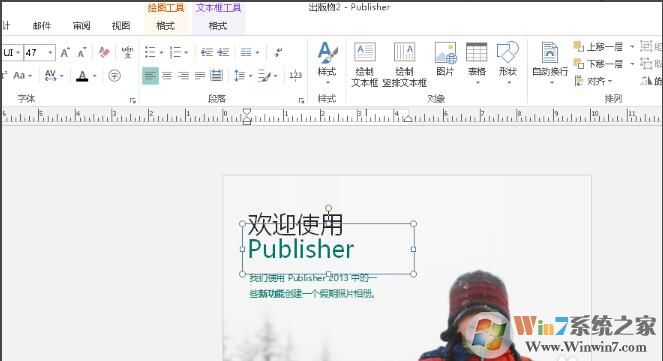This screenshot has height=361, width=663.
Task: Toggle align text left
Action: tap(150, 76)
